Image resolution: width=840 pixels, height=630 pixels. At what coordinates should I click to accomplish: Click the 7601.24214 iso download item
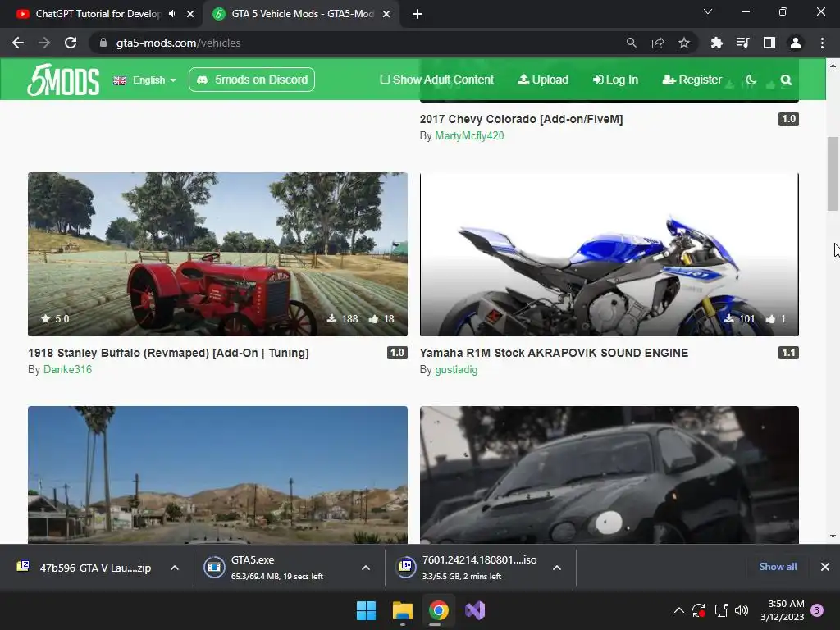[466, 568]
